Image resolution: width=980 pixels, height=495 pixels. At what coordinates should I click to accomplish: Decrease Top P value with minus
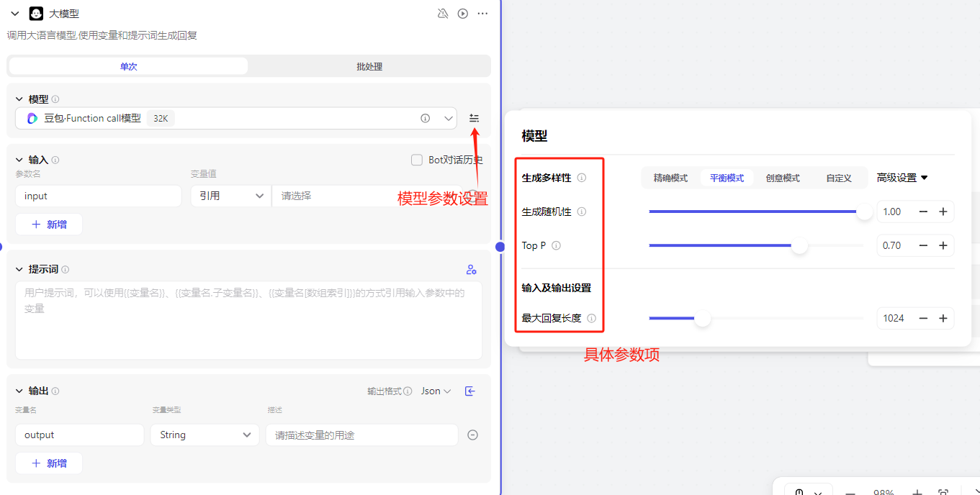[923, 245]
